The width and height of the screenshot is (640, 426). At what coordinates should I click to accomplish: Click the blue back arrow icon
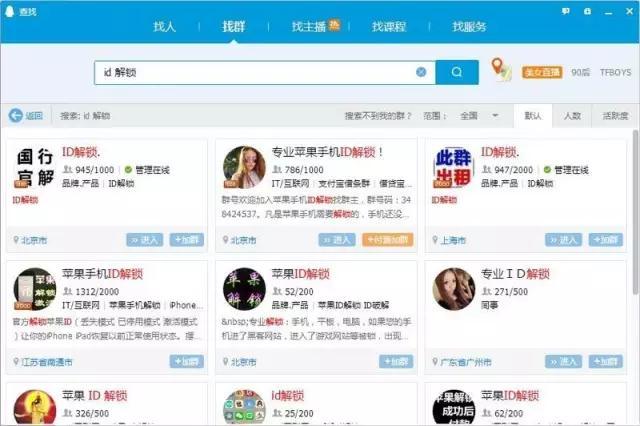coord(16,116)
